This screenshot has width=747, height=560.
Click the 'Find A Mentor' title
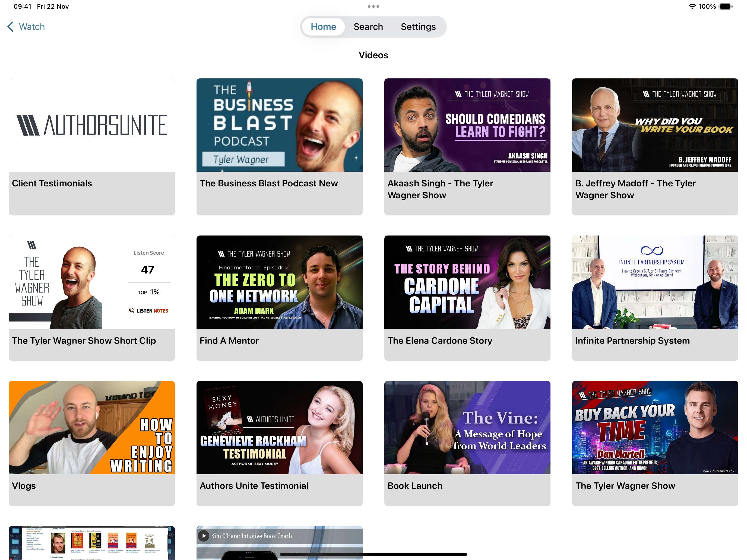tap(229, 341)
